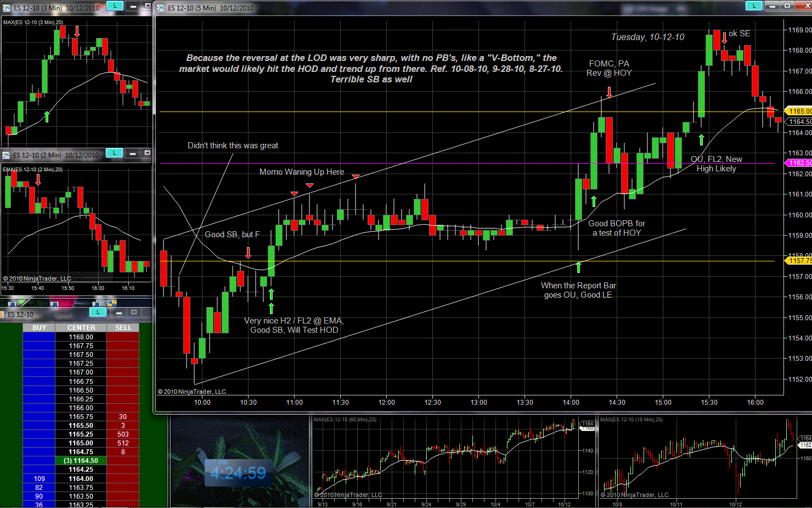Click the sell cell showing 512 at 1165.00
Image resolution: width=812 pixels, height=508 pixels.
pos(123,443)
